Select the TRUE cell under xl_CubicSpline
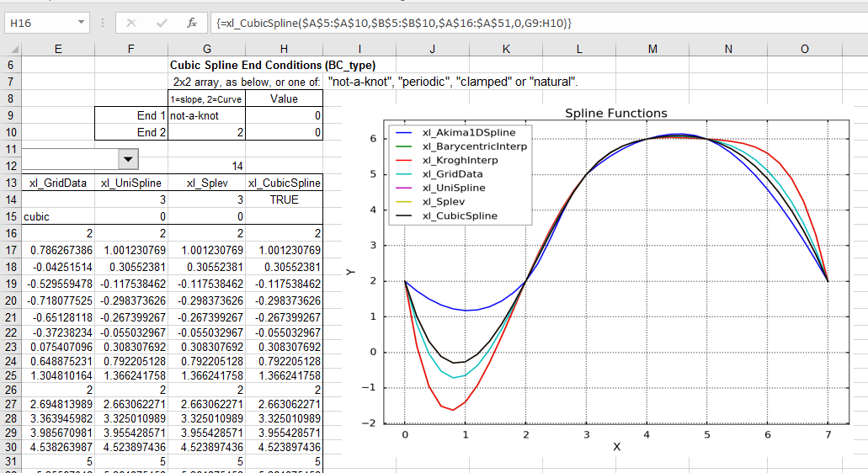The width and height of the screenshot is (868, 473). click(x=284, y=199)
